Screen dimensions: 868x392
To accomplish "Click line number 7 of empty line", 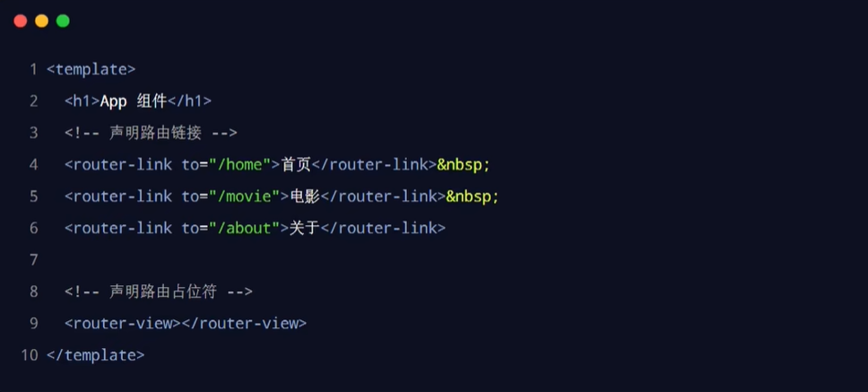I will 34,259.
